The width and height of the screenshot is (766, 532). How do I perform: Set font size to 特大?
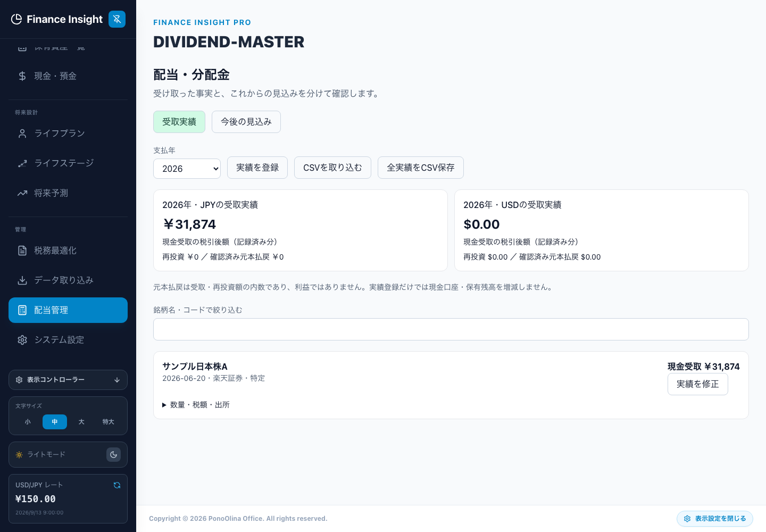[x=109, y=422]
